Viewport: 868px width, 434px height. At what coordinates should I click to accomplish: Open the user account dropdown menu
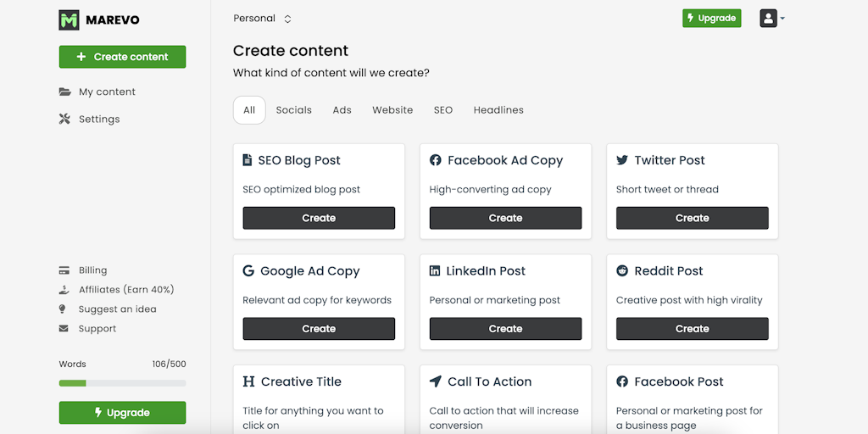(x=771, y=18)
